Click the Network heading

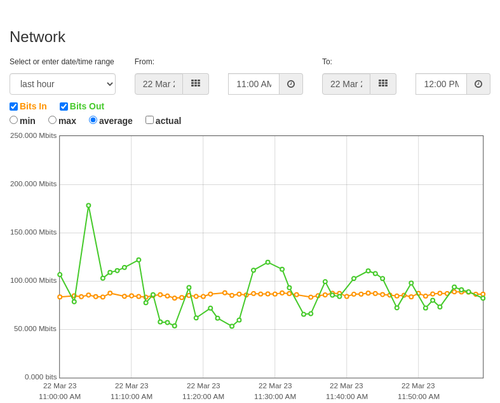38,37
